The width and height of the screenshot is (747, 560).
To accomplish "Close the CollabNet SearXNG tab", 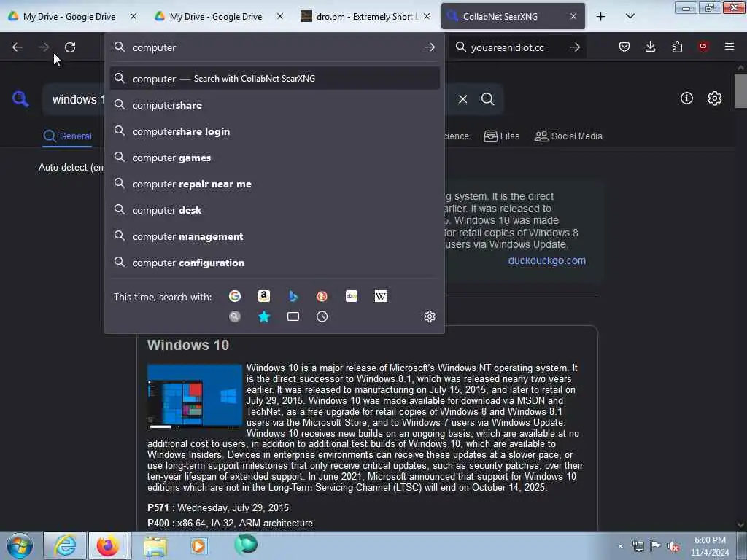I will 573,16.
